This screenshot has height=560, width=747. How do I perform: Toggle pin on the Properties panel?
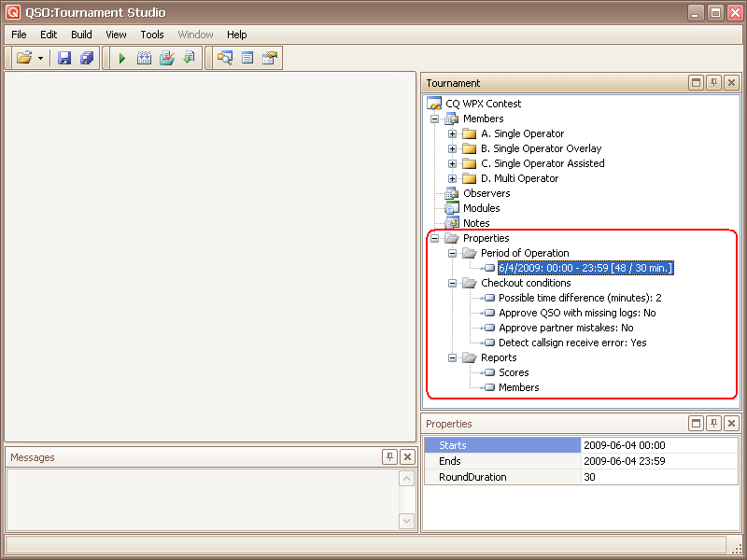pyautogui.click(x=713, y=424)
